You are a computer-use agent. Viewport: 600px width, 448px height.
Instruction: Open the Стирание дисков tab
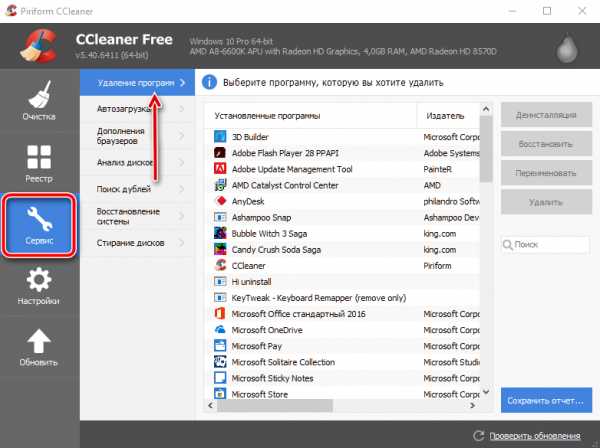[x=137, y=243]
